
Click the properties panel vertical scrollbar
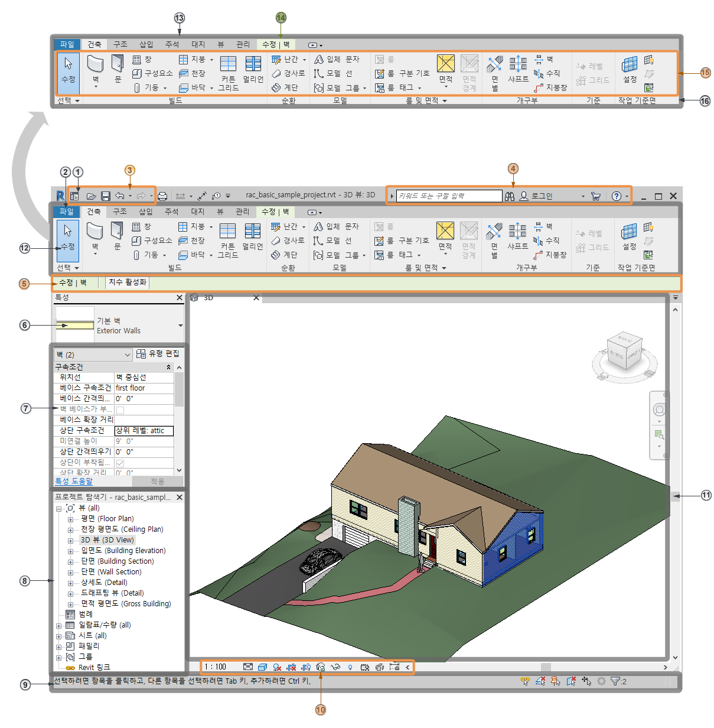(x=180, y=390)
